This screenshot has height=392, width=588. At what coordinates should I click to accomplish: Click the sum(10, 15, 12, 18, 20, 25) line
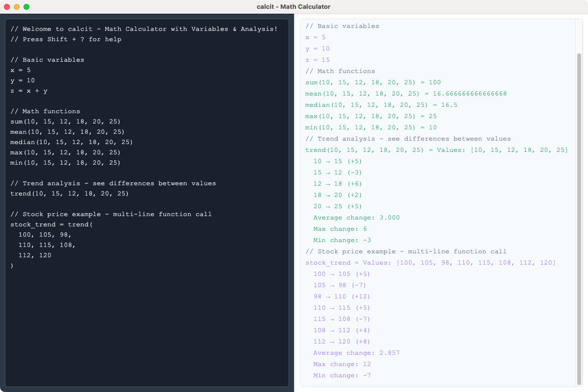pyautogui.click(x=65, y=121)
